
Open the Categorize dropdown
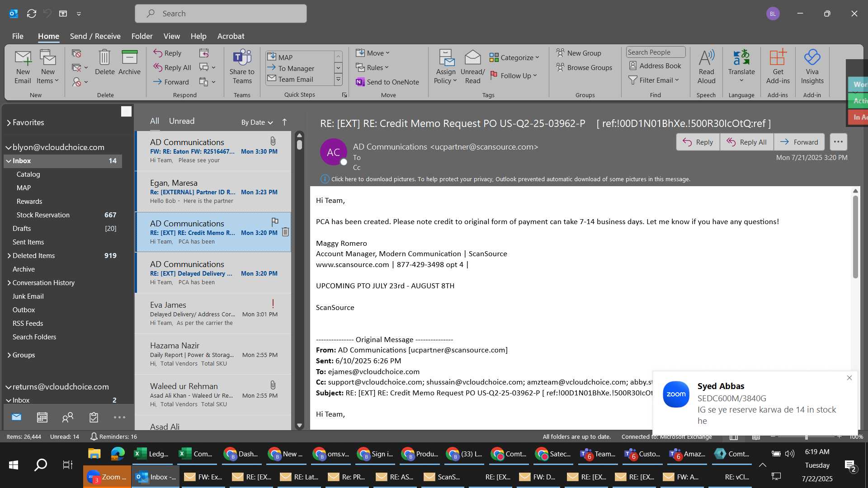pos(514,57)
